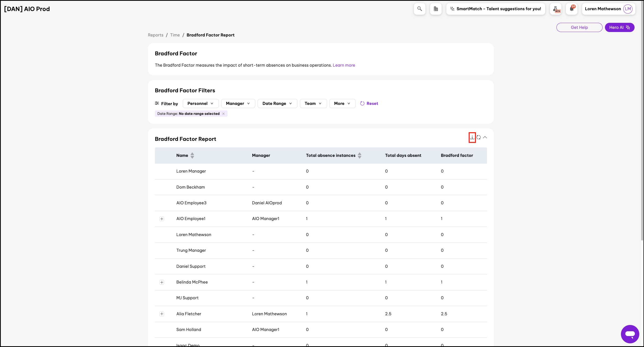
Task: Open the beta lab flask icon
Action: pyautogui.click(x=556, y=9)
